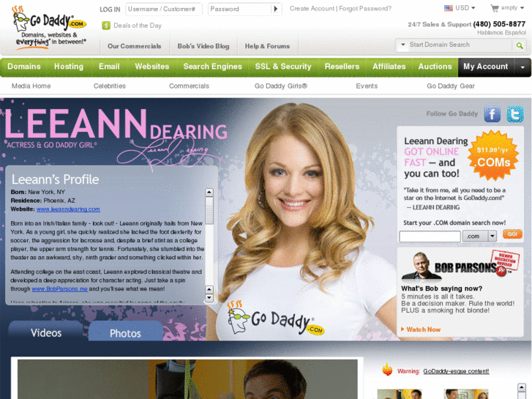The width and height of the screenshot is (532, 399).
Task: Open the Go Daddy Gear section
Action: (x=451, y=86)
